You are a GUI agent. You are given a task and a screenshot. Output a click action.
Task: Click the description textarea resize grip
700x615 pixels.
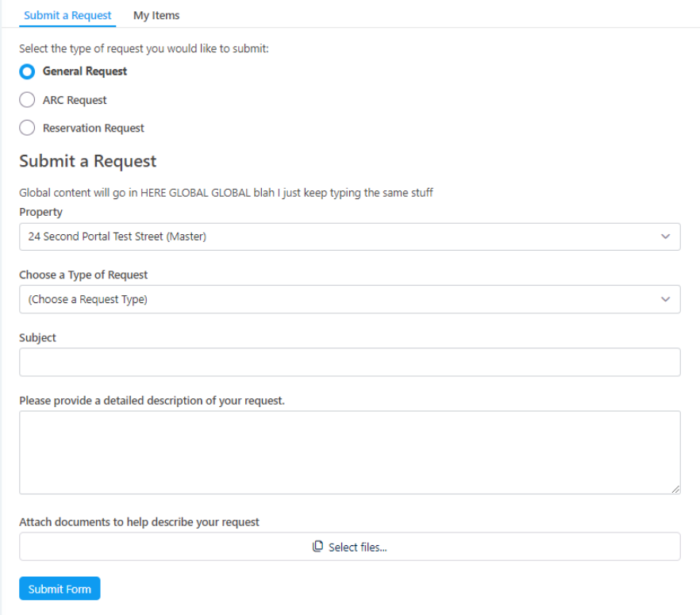[675, 489]
